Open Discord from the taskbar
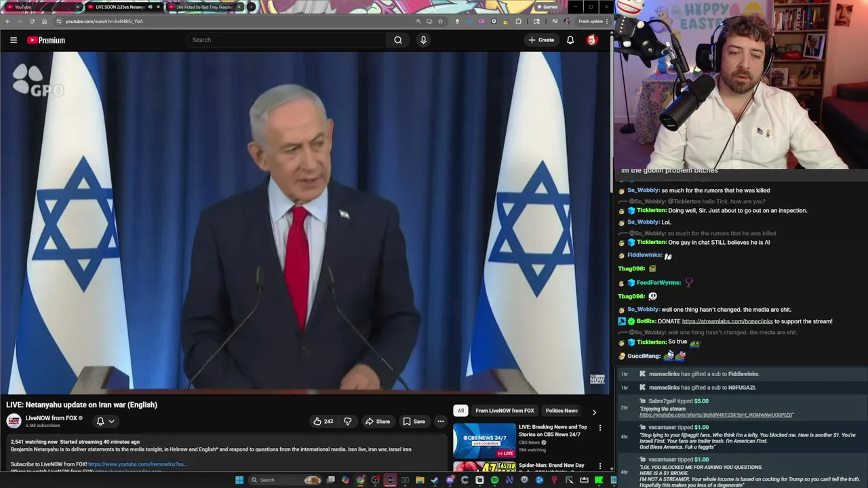Viewport: 868px width, 488px height. click(x=450, y=481)
